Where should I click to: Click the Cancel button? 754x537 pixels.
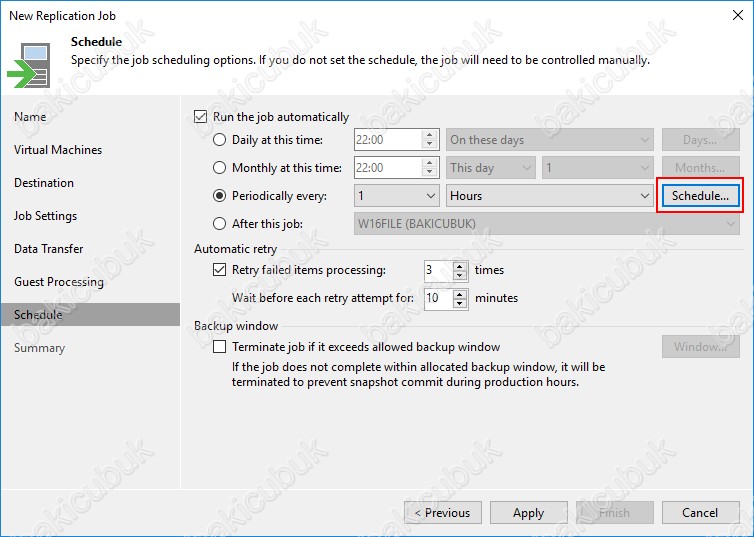click(700, 512)
